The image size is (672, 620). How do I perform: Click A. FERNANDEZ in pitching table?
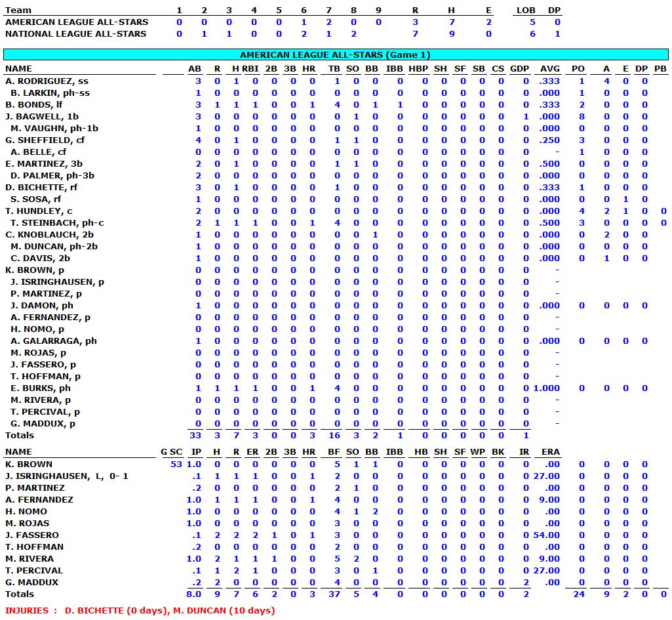[39, 499]
